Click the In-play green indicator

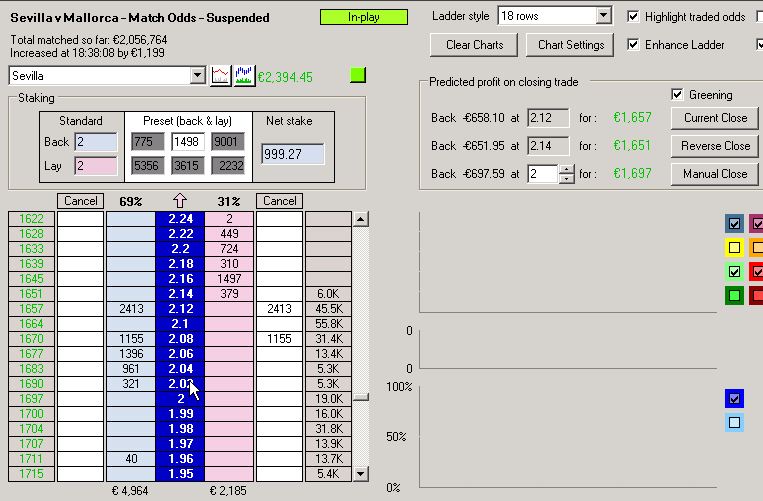pyautogui.click(x=364, y=17)
